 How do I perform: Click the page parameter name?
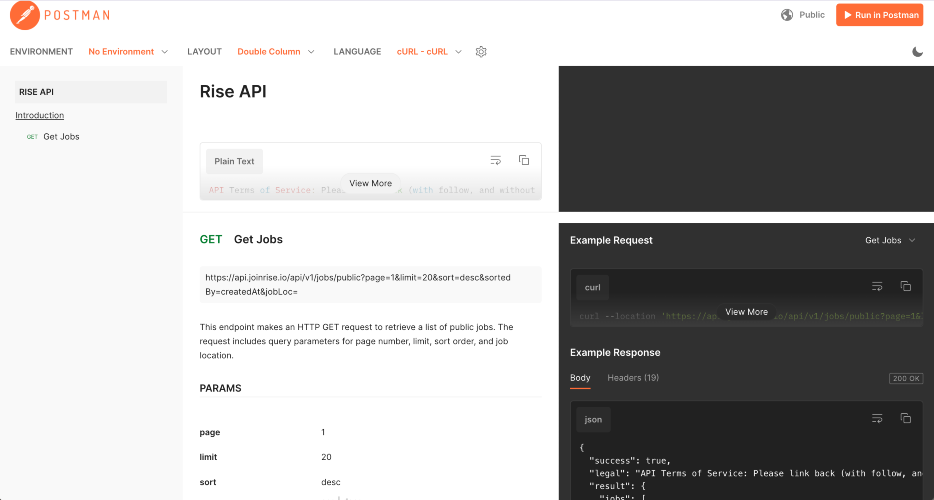coord(210,433)
